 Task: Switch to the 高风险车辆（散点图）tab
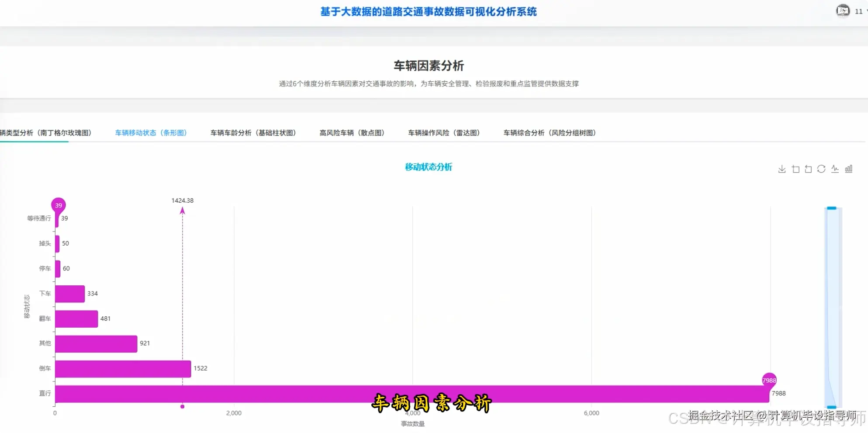(x=352, y=133)
